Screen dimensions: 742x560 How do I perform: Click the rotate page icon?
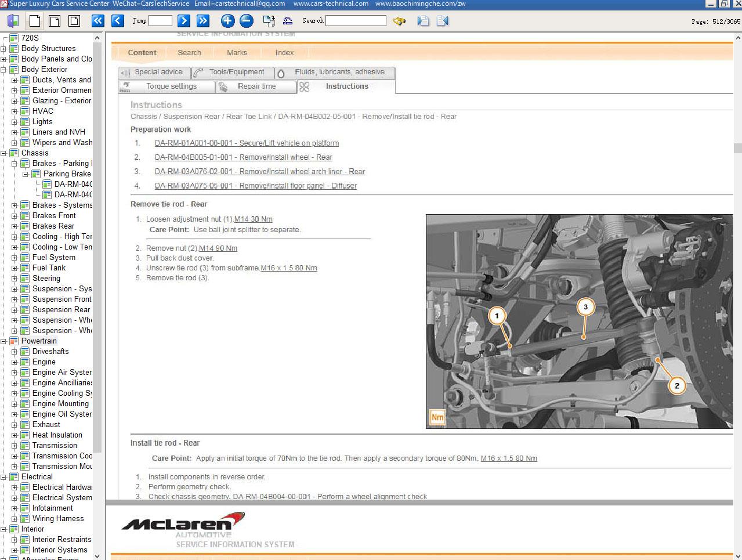click(269, 21)
